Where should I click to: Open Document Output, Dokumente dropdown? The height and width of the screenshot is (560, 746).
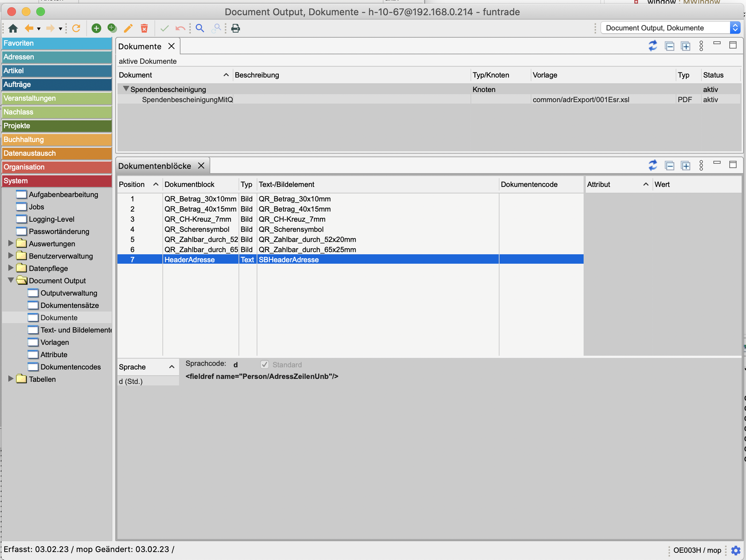[x=735, y=28]
